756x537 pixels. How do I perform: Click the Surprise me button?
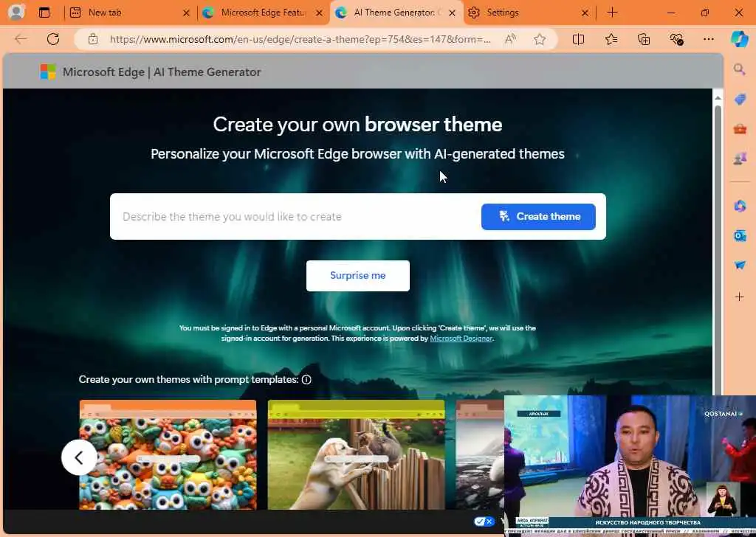click(358, 275)
